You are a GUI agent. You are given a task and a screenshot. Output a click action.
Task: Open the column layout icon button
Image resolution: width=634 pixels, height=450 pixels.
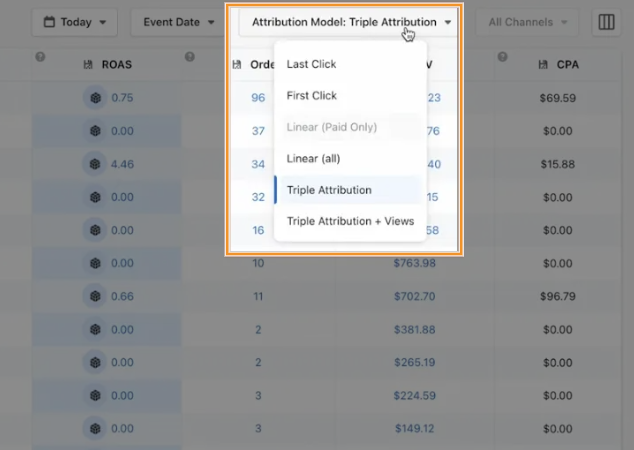point(606,22)
